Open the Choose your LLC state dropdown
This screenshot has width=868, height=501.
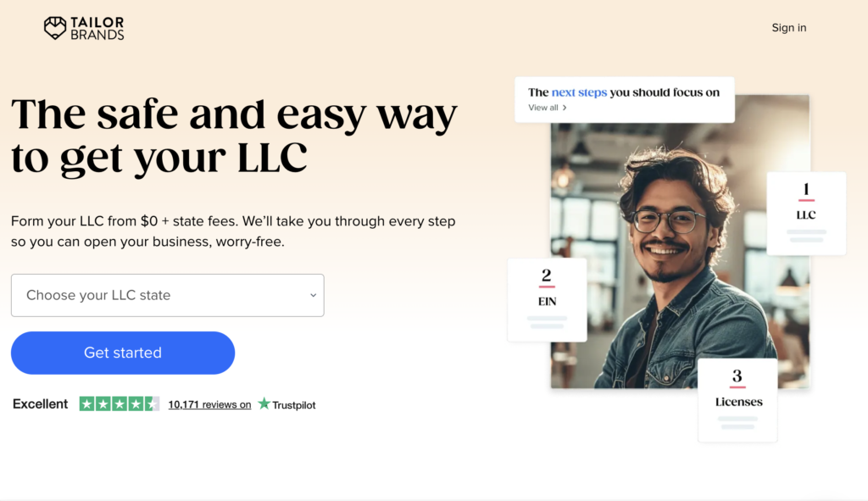click(x=168, y=295)
